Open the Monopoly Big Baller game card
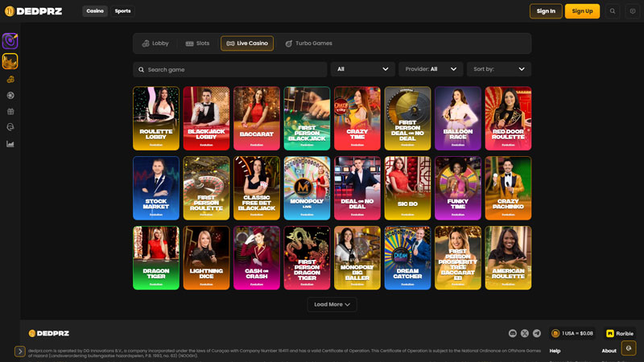Screen dimensions: 644x362 357,257
